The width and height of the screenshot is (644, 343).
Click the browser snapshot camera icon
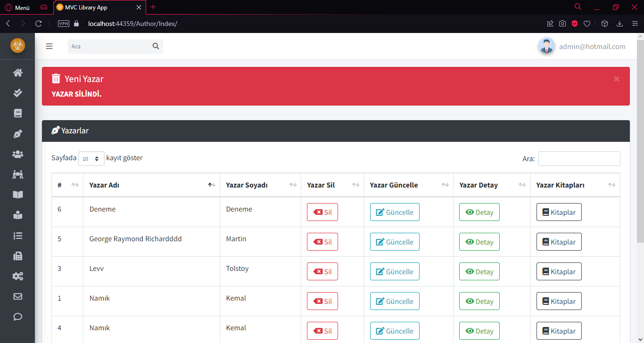tap(562, 24)
